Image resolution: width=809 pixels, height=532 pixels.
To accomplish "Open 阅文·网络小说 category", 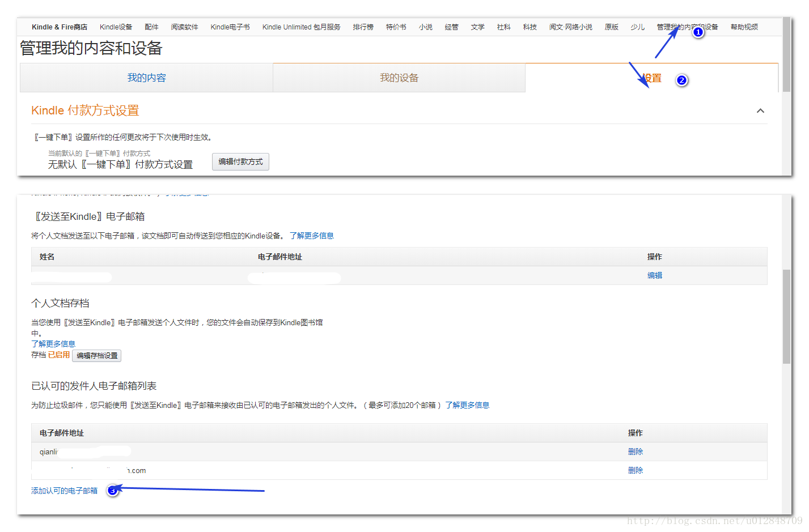I will tap(570, 27).
